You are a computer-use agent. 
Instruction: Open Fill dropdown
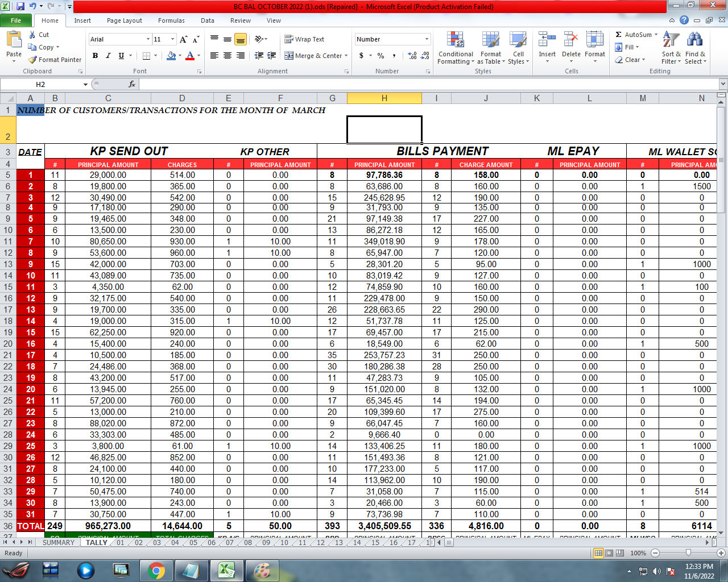tap(627, 47)
